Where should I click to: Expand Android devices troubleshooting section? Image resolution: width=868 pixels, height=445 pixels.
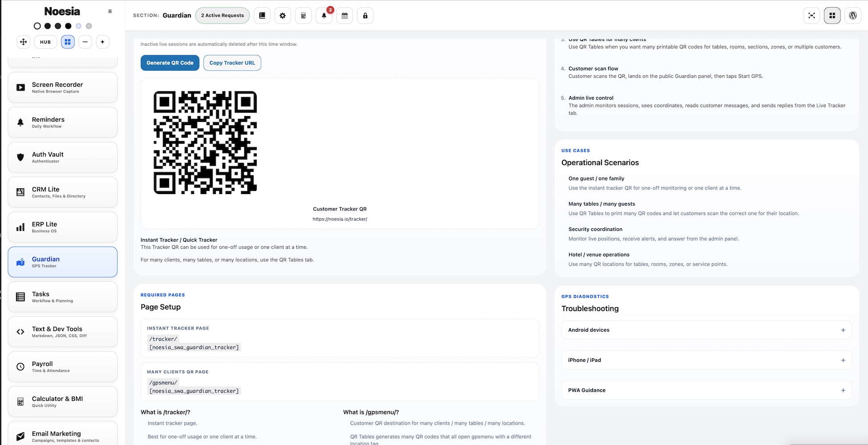tap(707, 330)
